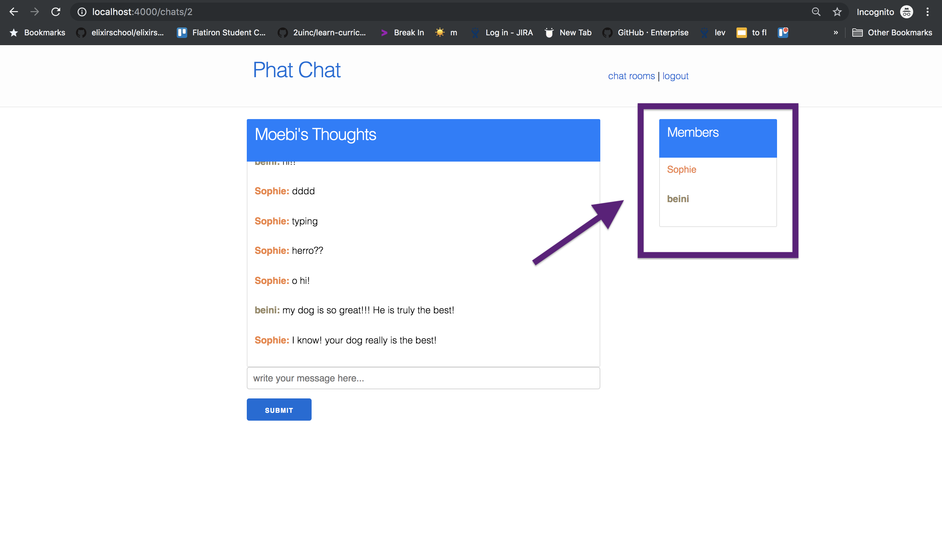942x560 pixels.
Task: Focus the write your message input field
Action: tap(423, 378)
